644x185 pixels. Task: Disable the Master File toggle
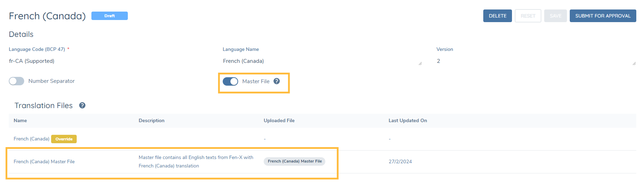tap(230, 81)
